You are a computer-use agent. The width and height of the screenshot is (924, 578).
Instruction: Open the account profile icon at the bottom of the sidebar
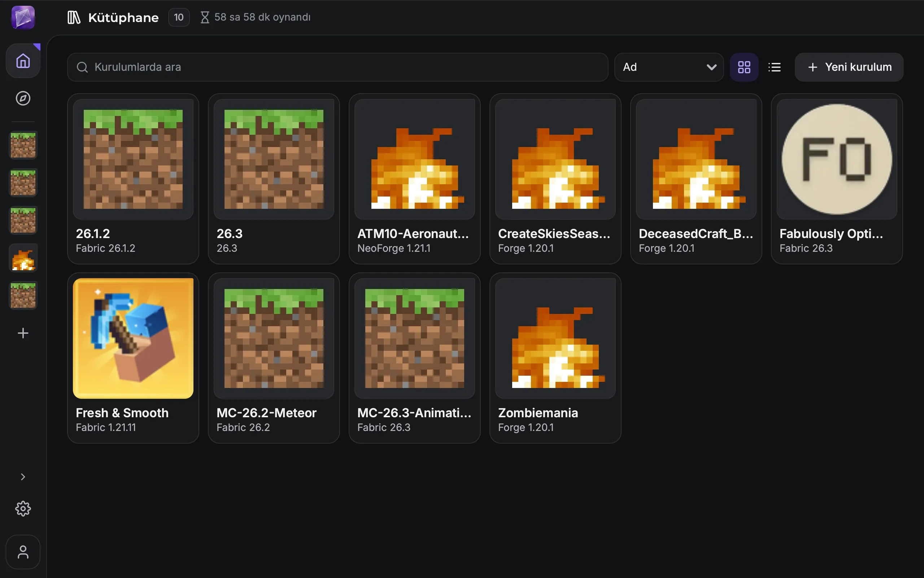23,552
